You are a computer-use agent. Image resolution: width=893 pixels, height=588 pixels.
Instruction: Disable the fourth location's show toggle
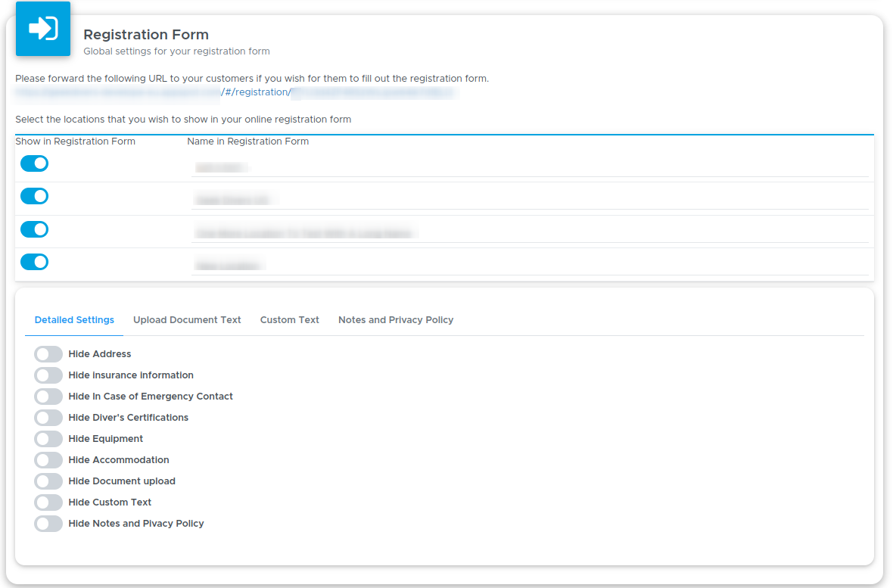(34, 262)
